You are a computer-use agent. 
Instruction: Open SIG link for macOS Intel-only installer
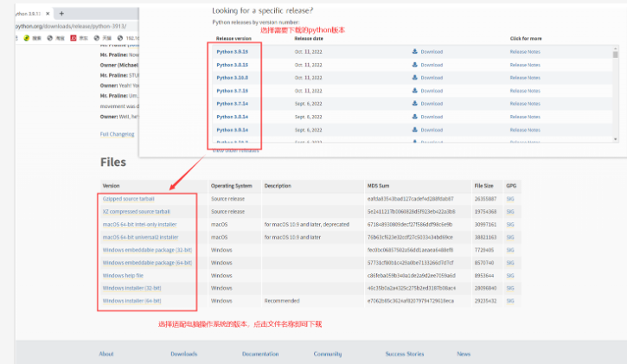[510, 224]
